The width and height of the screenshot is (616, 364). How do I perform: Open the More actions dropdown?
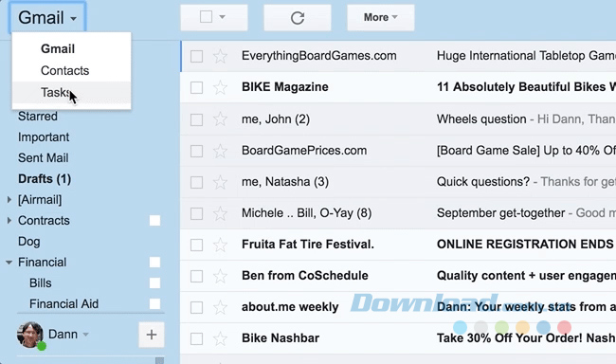point(380,18)
